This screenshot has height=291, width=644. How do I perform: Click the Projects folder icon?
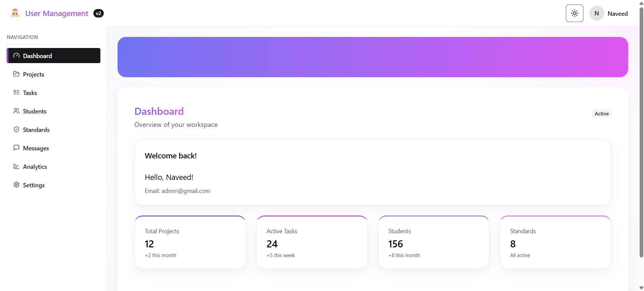(x=16, y=74)
